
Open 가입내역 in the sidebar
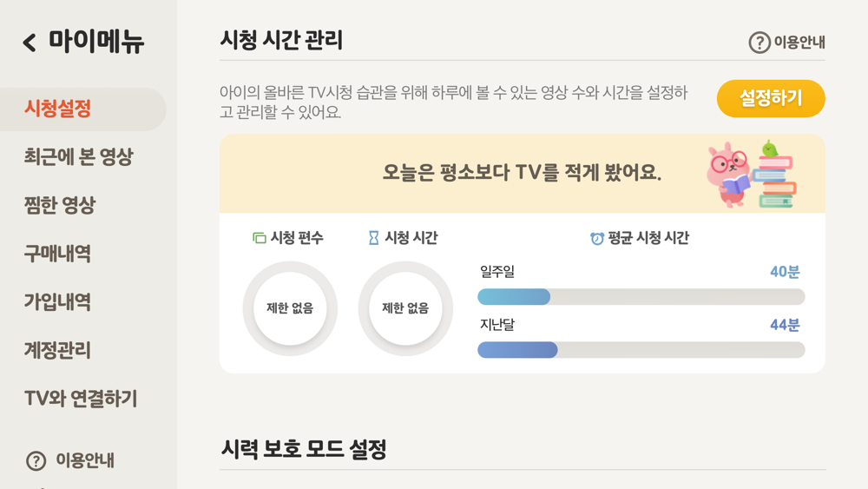point(57,301)
